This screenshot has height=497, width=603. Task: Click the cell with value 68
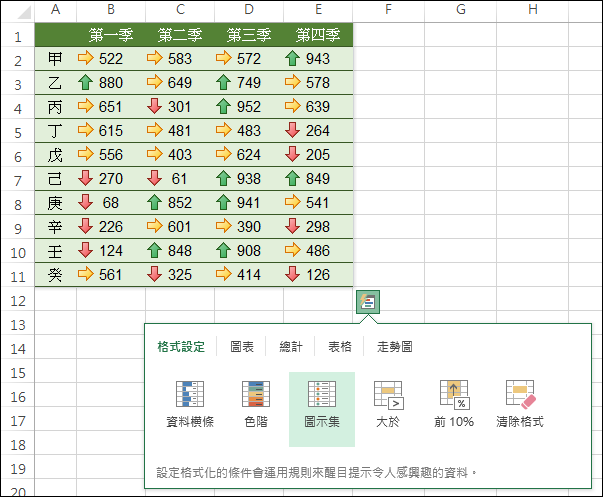click(111, 203)
